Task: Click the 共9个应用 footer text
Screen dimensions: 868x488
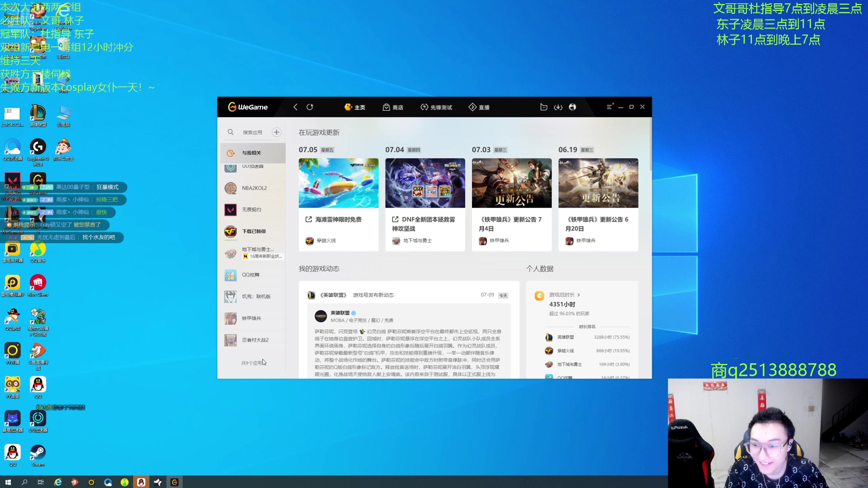Action: pyautogui.click(x=252, y=363)
